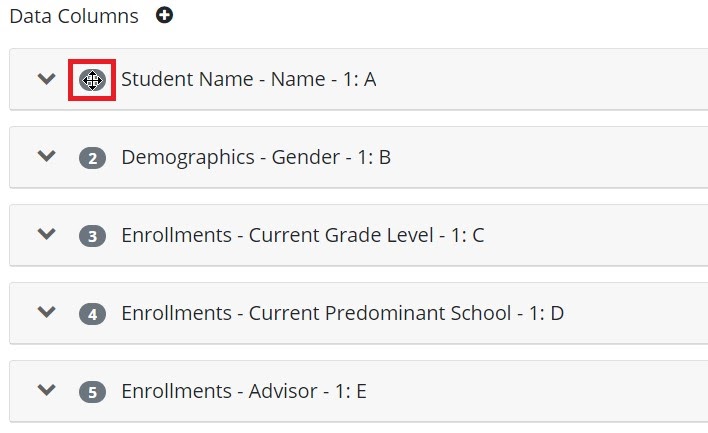
Task: Expand the Demographics - Gender column chevron
Action: (x=47, y=156)
